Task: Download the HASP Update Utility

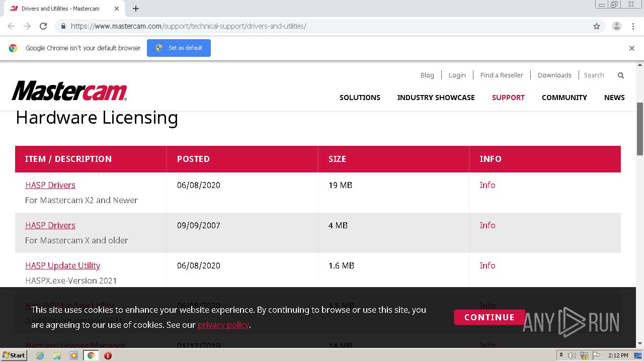Action: (63, 265)
